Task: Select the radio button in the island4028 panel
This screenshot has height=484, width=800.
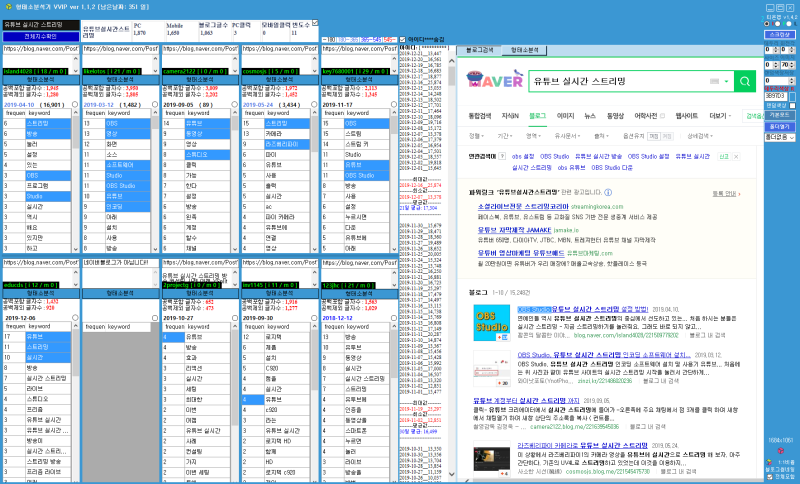Action: pos(76,105)
